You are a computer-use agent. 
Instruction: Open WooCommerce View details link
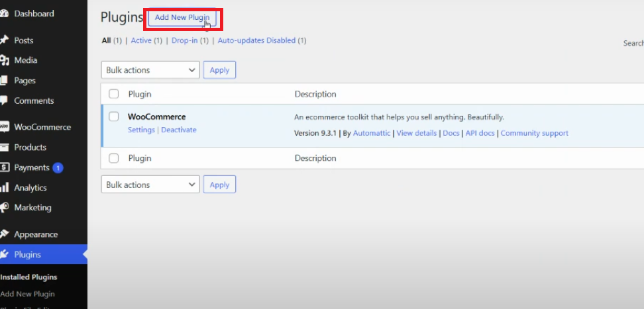pyautogui.click(x=416, y=133)
